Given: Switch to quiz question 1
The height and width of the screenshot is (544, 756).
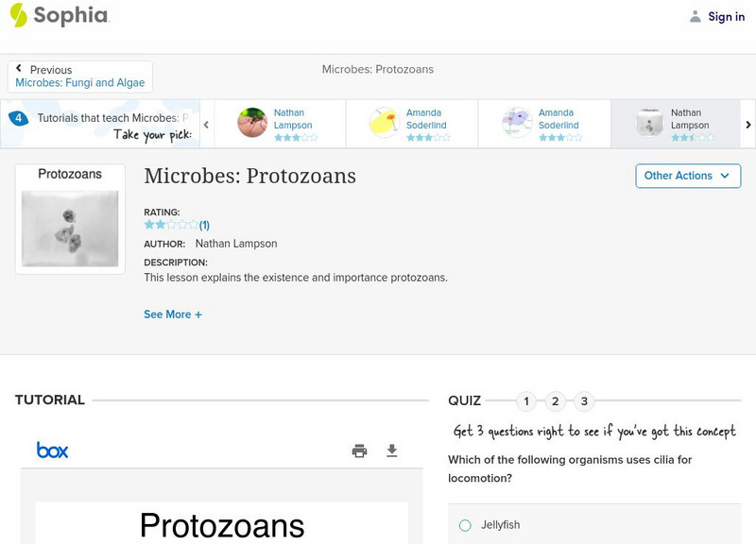Looking at the screenshot, I should (x=526, y=401).
